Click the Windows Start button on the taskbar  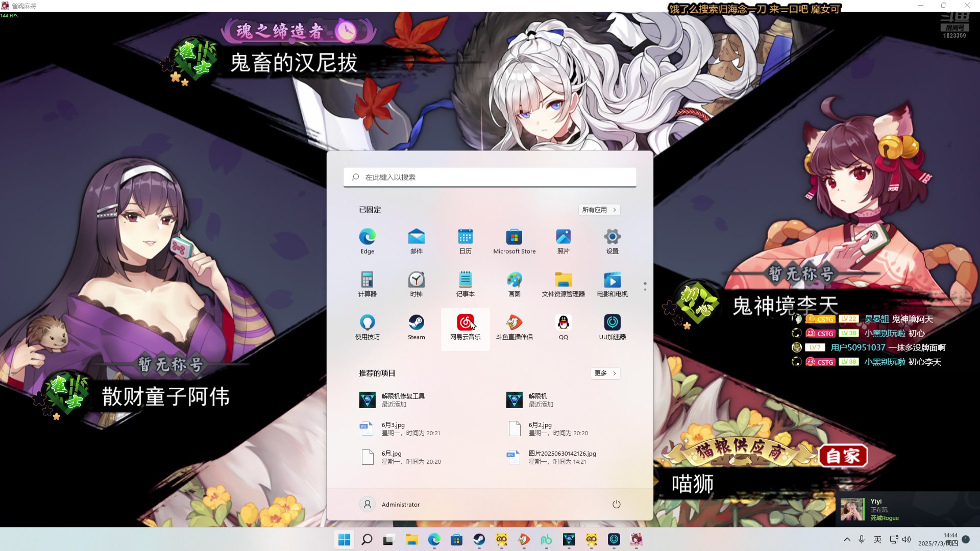pos(345,539)
